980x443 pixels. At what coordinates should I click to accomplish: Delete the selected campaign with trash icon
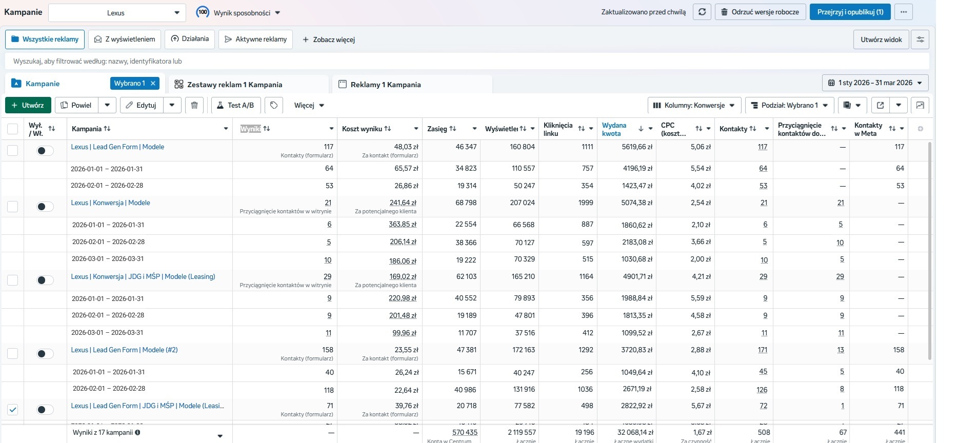(194, 105)
